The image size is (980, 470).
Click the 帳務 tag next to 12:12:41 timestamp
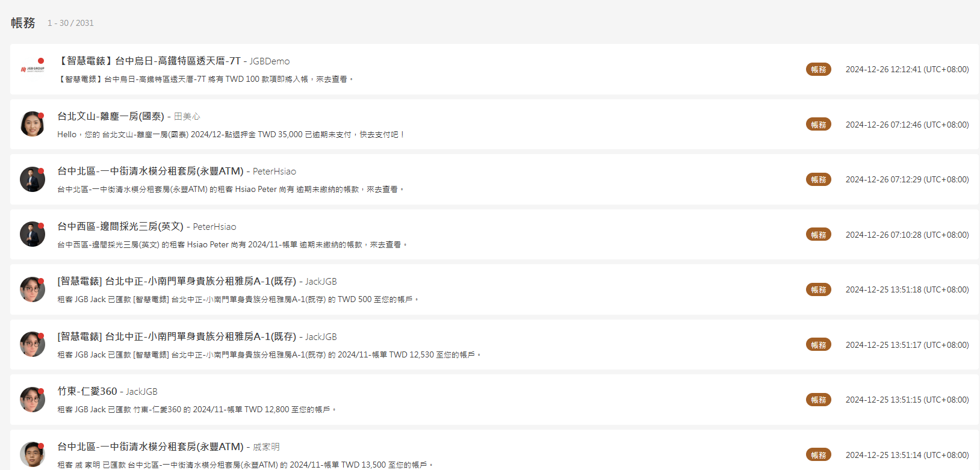pyautogui.click(x=818, y=69)
